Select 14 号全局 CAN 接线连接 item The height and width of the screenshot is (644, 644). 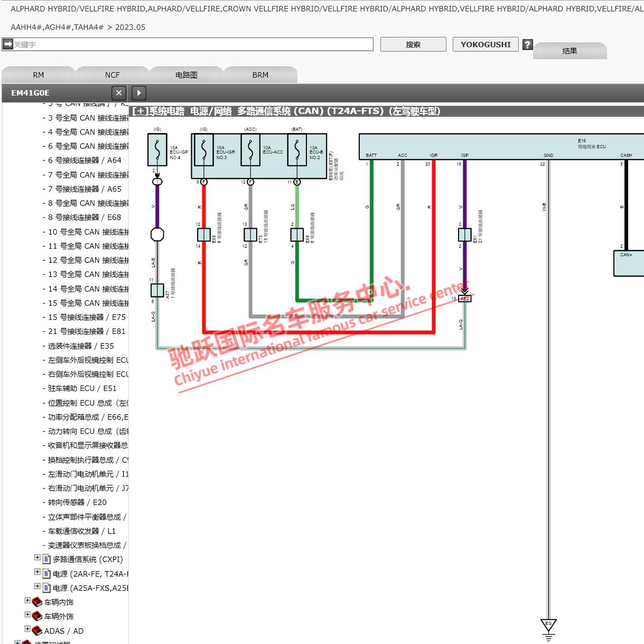tap(88, 289)
